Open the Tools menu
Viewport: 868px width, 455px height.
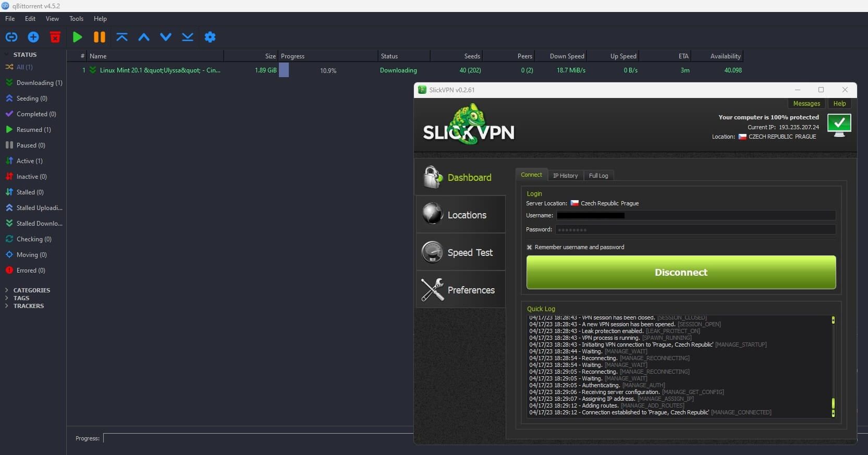[x=76, y=19]
